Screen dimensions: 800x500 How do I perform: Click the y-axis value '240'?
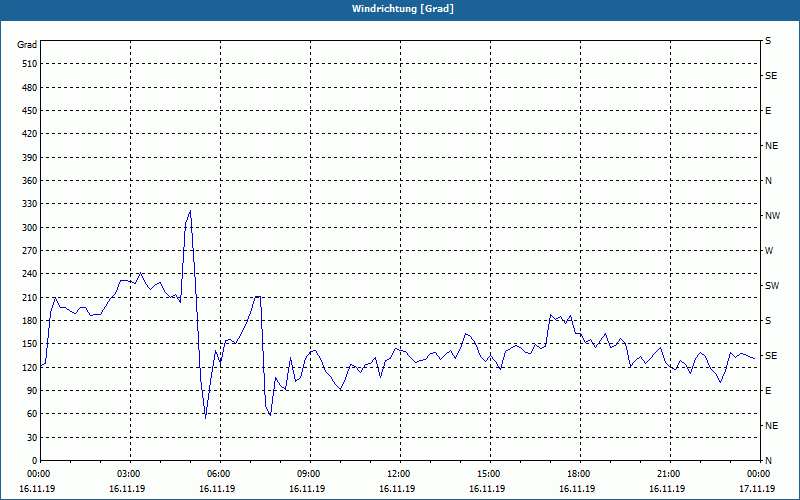[x=30, y=274]
